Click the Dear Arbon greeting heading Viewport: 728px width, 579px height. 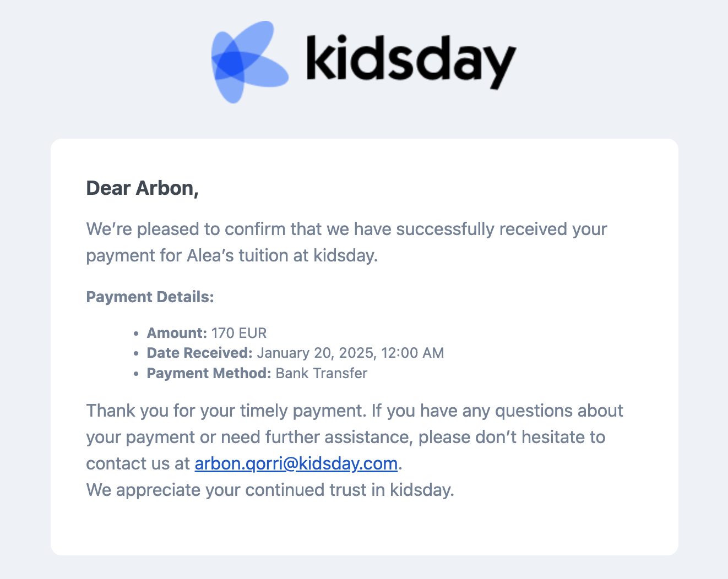[x=142, y=188]
